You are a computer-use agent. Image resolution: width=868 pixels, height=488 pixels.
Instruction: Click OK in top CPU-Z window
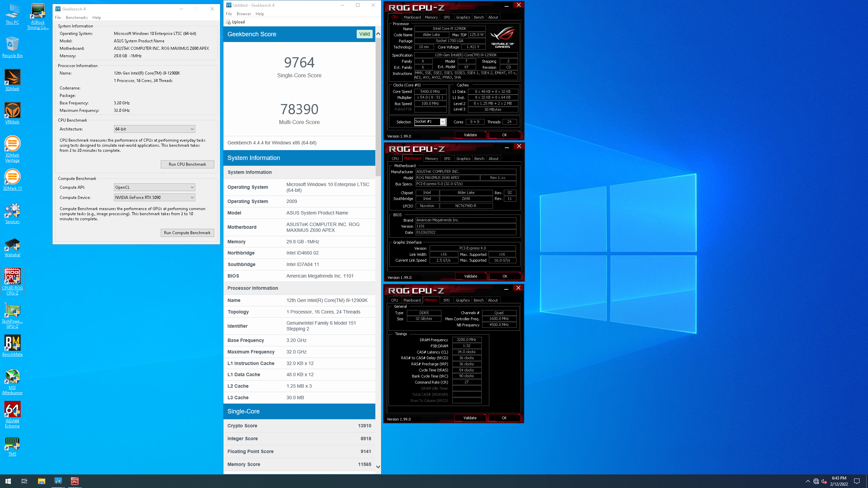(x=505, y=135)
